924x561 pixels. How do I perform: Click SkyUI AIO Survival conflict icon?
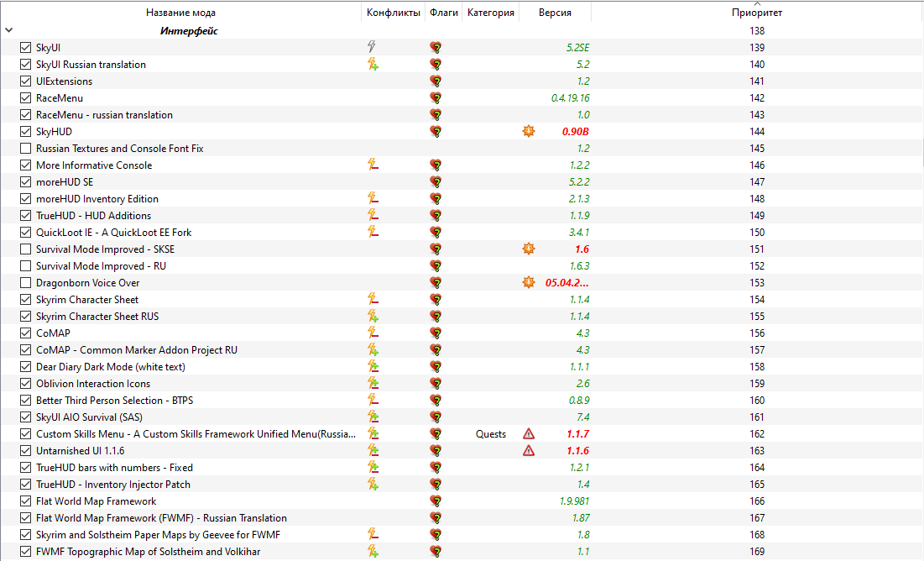tap(373, 417)
